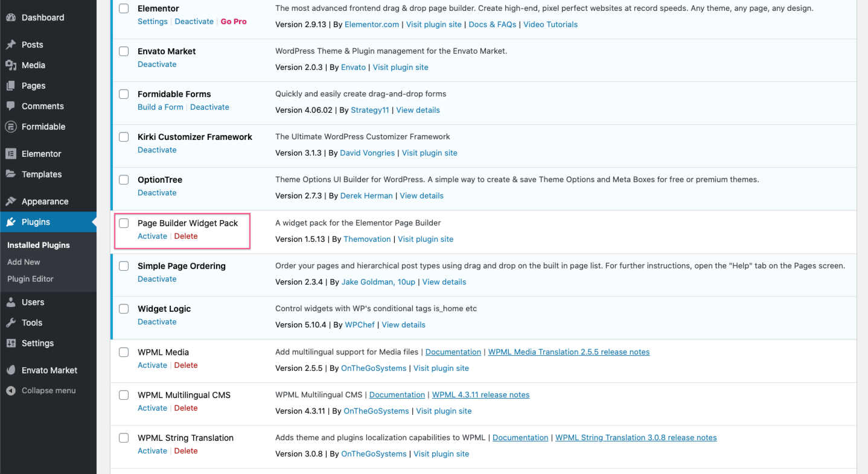Delete the WPML Media plugin
868x474 pixels.
click(x=186, y=365)
